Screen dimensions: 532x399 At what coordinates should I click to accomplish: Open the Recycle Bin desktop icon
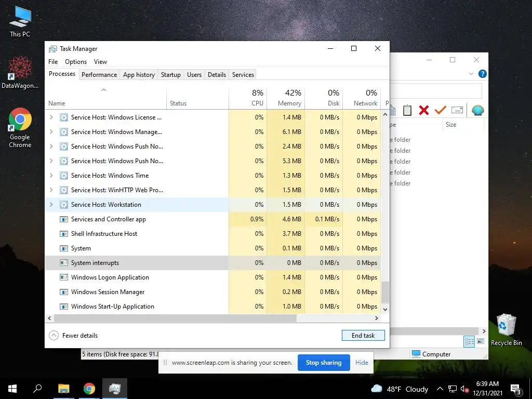(506, 329)
